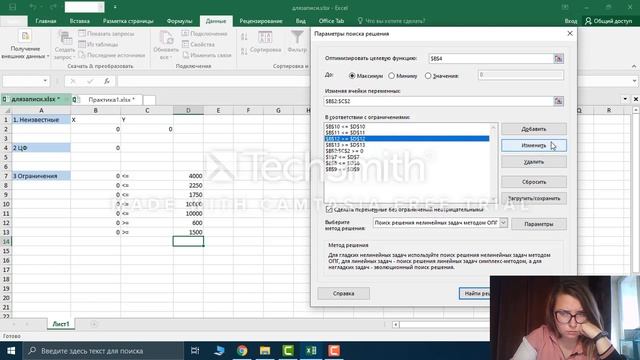
Task: Select the Максимум radio option
Action: coord(352,76)
